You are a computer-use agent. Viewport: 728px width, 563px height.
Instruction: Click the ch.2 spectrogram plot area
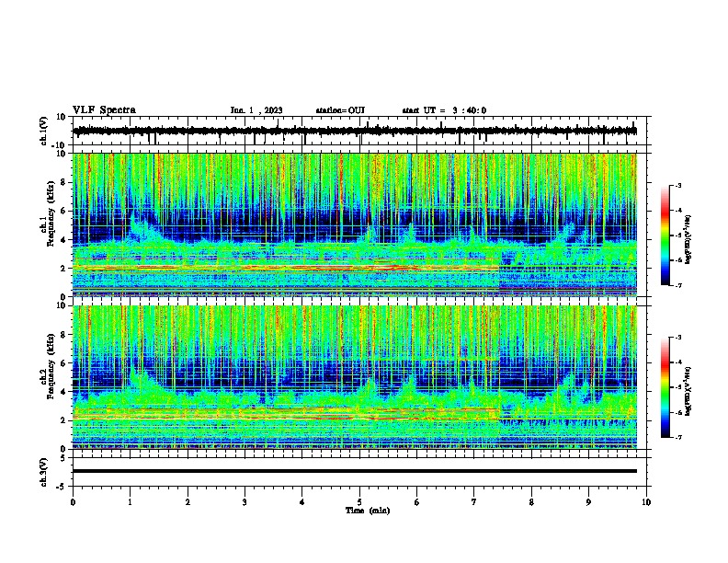pos(355,377)
